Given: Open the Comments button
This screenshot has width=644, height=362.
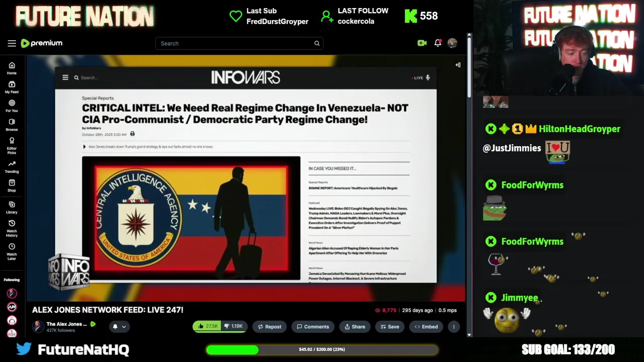Looking at the screenshot, I should pyautogui.click(x=312, y=327).
